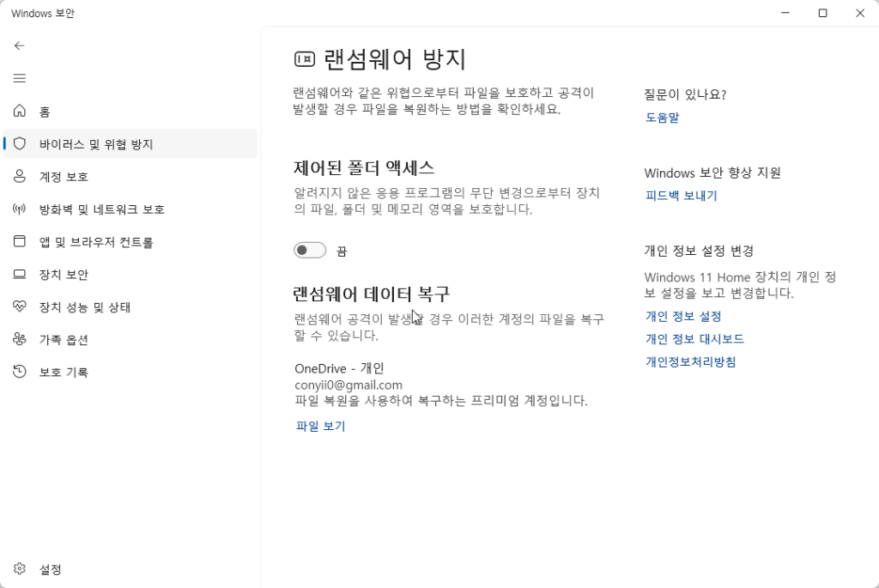Viewport: 879px width, 588px height.
Task: Click the 끔 toggle state label
Action: click(342, 252)
